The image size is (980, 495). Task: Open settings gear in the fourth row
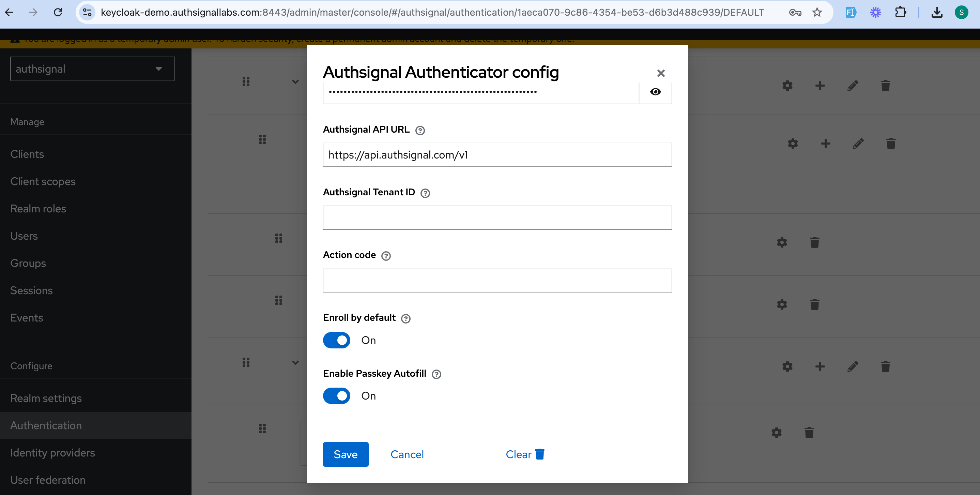[782, 304]
